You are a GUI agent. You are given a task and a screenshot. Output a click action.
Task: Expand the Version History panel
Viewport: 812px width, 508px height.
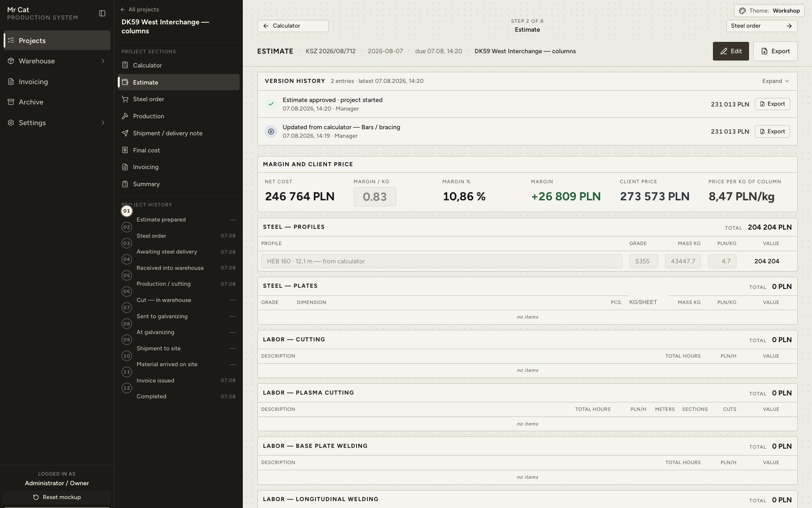(775, 81)
